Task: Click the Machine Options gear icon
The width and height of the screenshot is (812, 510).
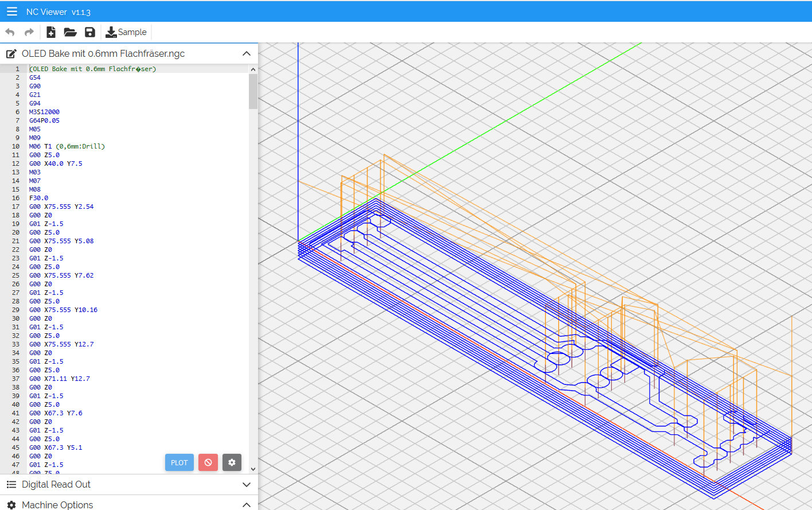Action: point(11,505)
